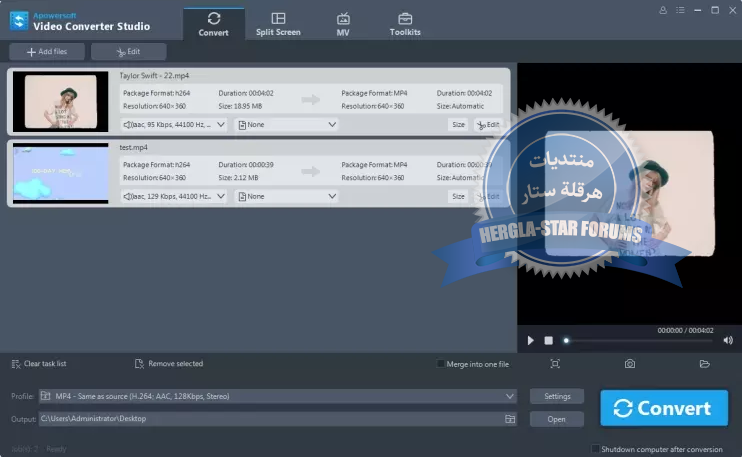742x457 pixels.
Task: Take a snapshot with the camera icon
Action: (630, 363)
